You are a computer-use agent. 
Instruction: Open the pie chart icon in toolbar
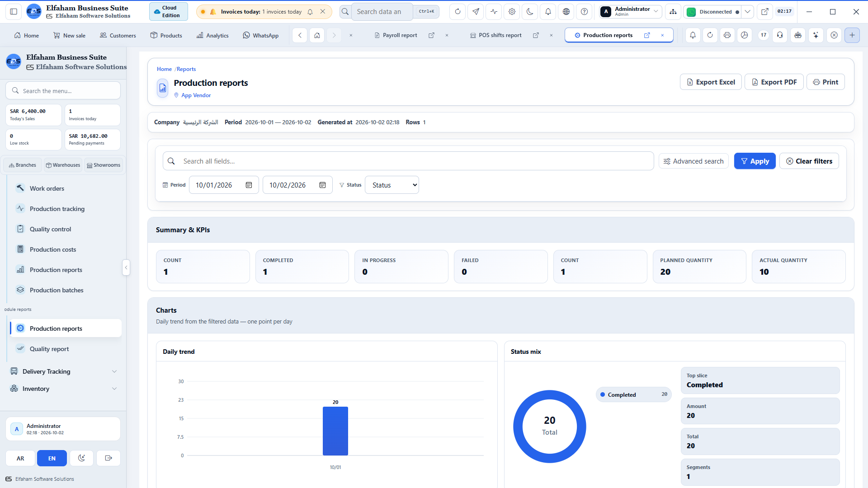(x=744, y=35)
